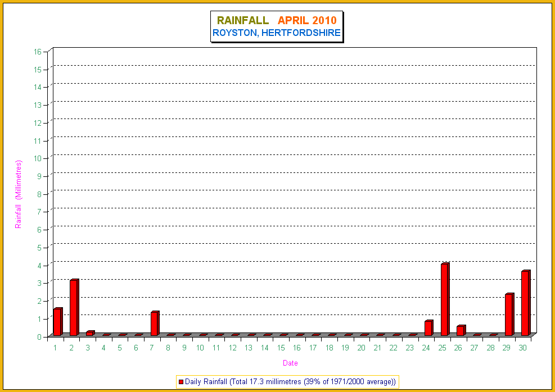
Task: Click the subtitle 'ROYSTON, HERTFORDSHIRE'
Action: [x=277, y=33]
